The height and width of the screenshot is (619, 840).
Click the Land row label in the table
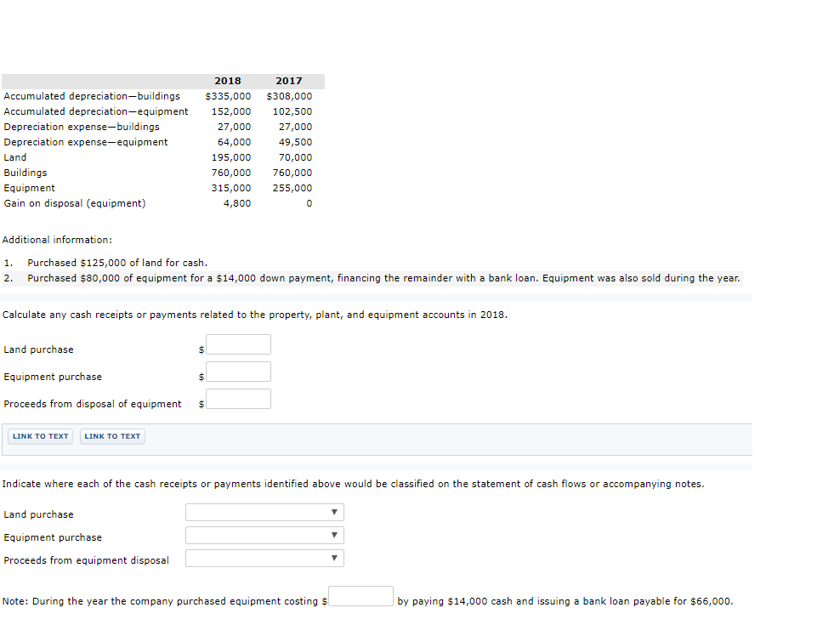coord(14,157)
